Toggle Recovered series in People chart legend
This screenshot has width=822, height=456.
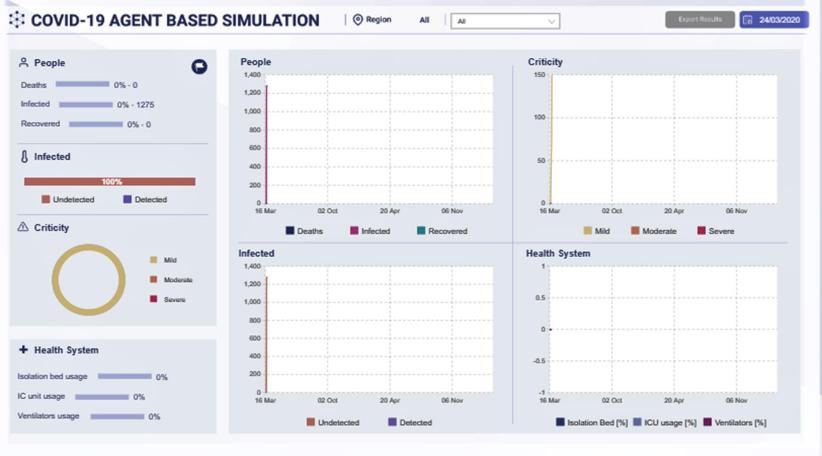(442, 231)
